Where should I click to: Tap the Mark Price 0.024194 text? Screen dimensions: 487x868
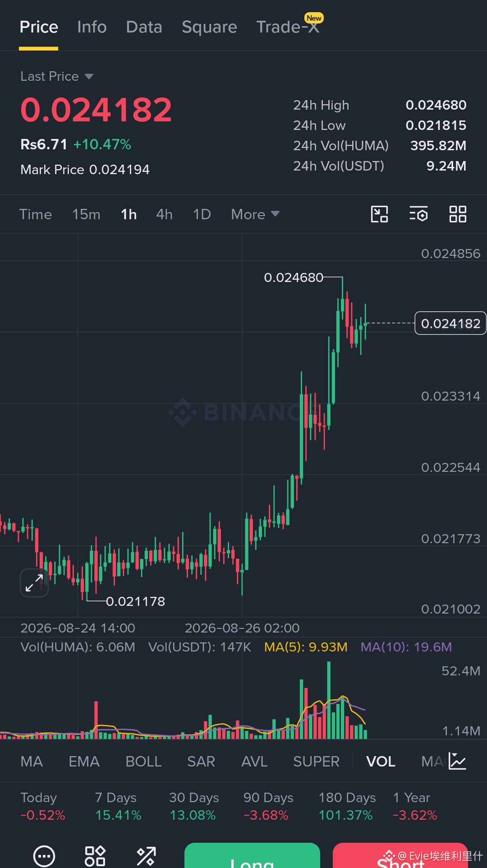coord(85,170)
